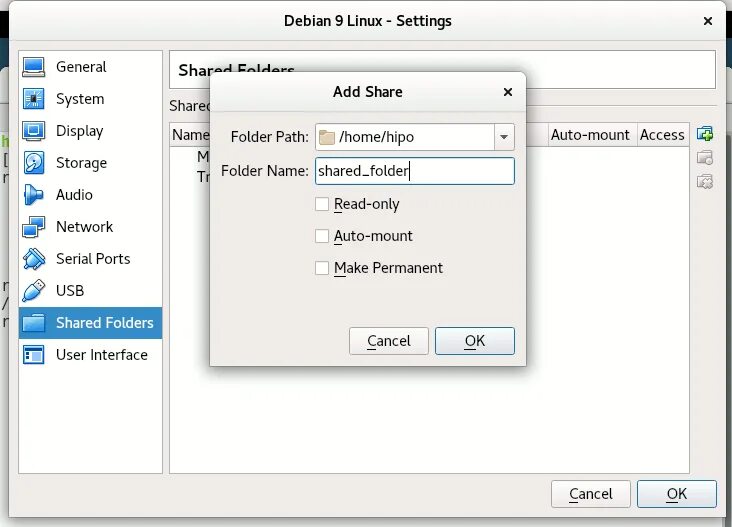732x527 pixels.
Task: Enable the Read-only checkbox
Action: tap(322, 204)
